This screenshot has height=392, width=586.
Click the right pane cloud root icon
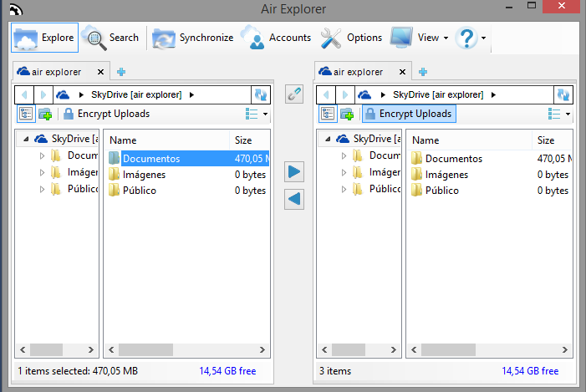(x=364, y=95)
